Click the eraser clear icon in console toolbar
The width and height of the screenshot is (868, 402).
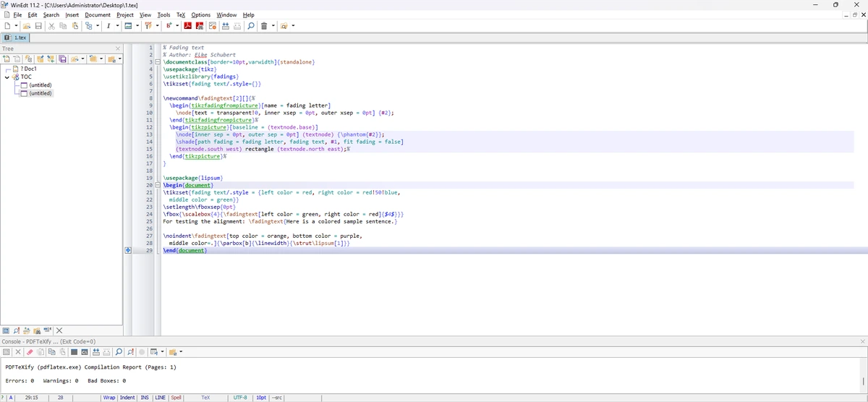point(30,352)
